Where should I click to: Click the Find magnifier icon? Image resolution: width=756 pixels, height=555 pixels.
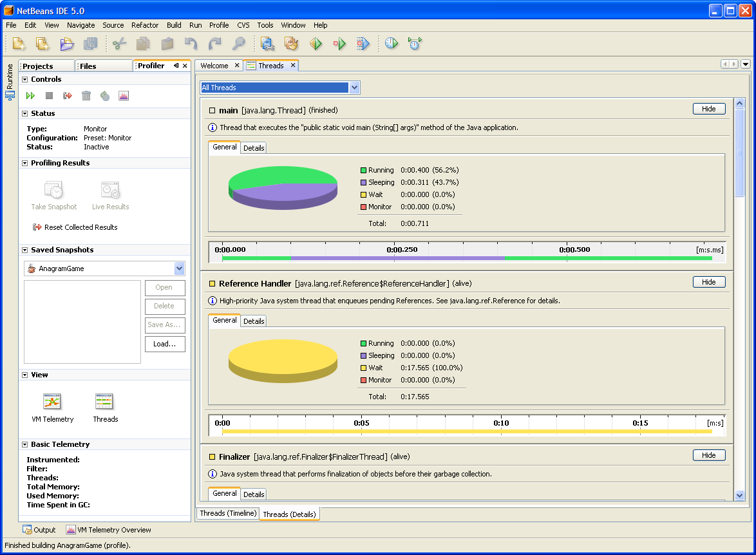(239, 44)
